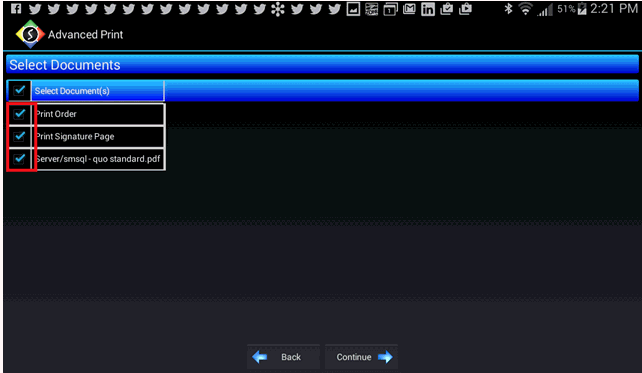Uncheck the quo standard.pdf checkbox
The image size is (642, 373).
point(19,159)
